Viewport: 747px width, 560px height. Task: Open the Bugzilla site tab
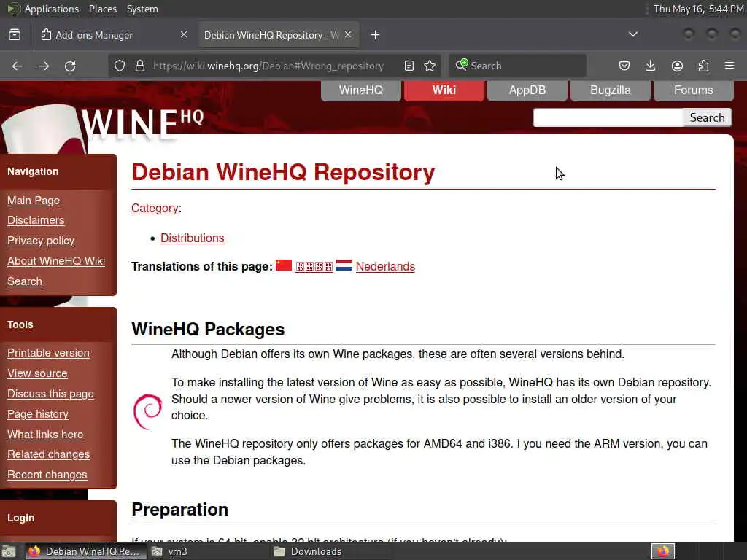pyautogui.click(x=611, y=90)
